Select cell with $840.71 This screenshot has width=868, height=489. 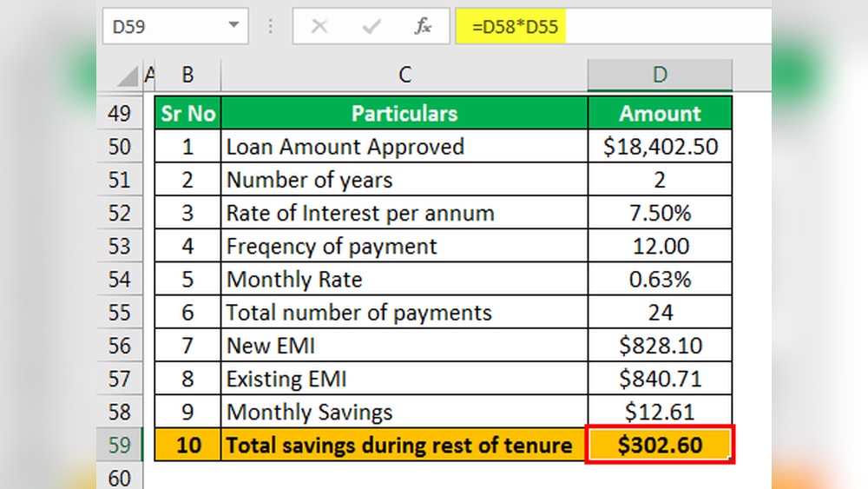pos(660,379)
